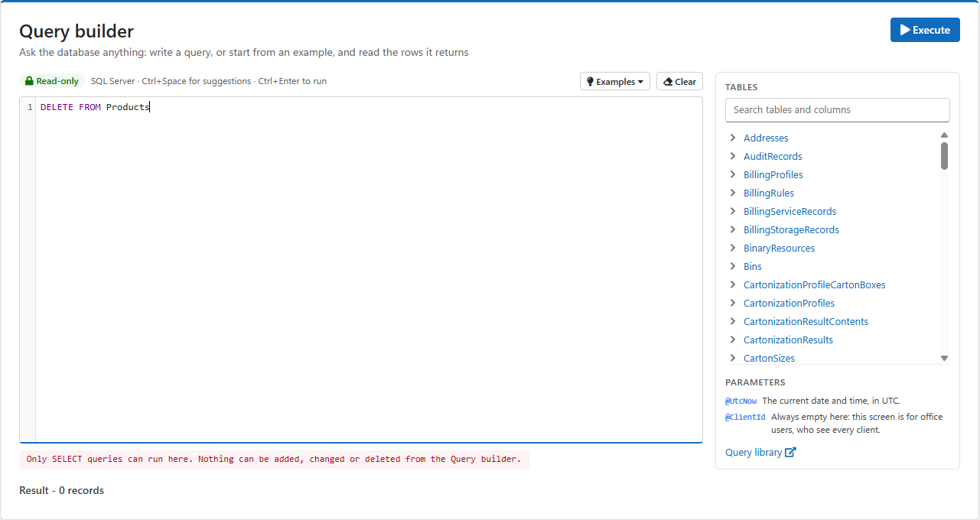Screen dimensions: 980x520
Task: Select the CartonizationResultContents table name
Action: click(806, 322)
